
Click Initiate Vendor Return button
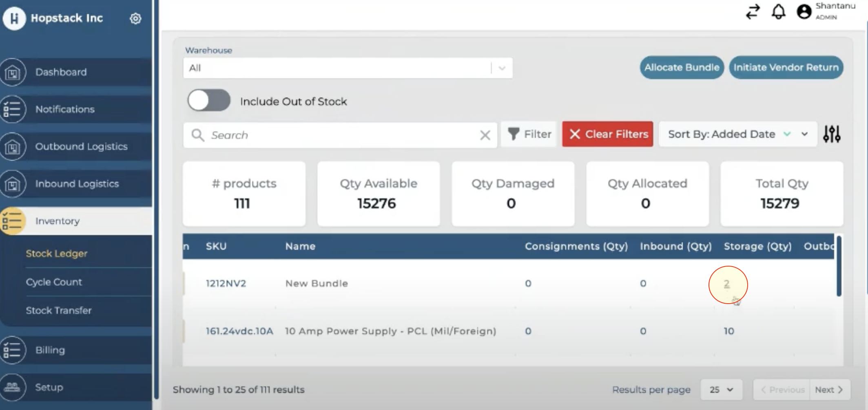click(x=786, y=68)
